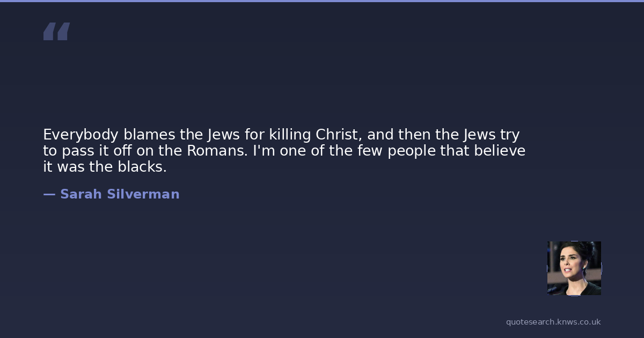Click the quote line starting "to pass it off"

click(284, 151)
